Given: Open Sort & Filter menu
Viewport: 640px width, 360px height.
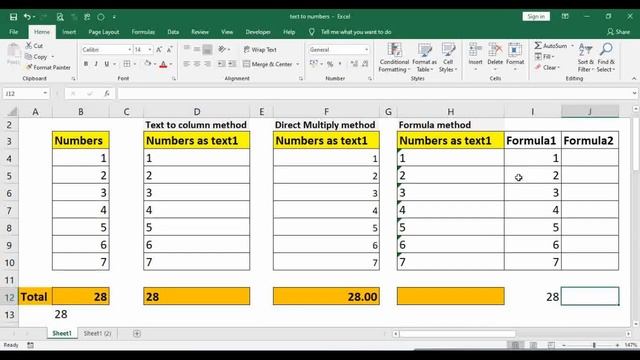Looking at the screenshot, I should coord(585,58).
